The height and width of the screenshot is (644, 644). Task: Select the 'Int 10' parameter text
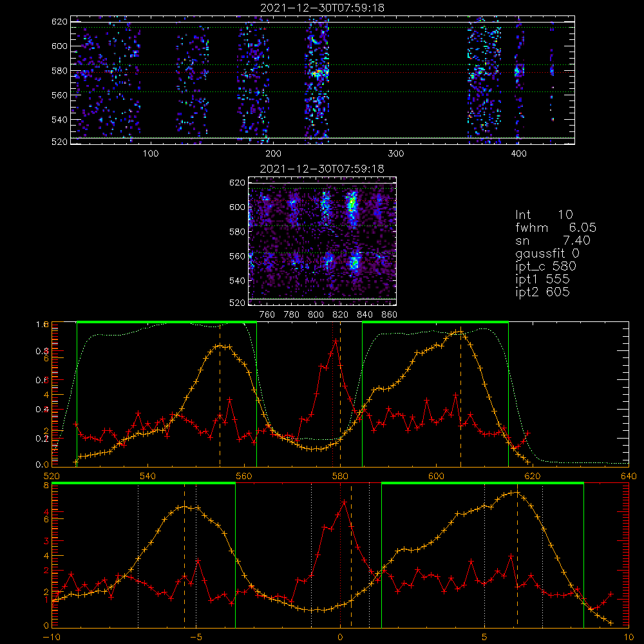544,215
